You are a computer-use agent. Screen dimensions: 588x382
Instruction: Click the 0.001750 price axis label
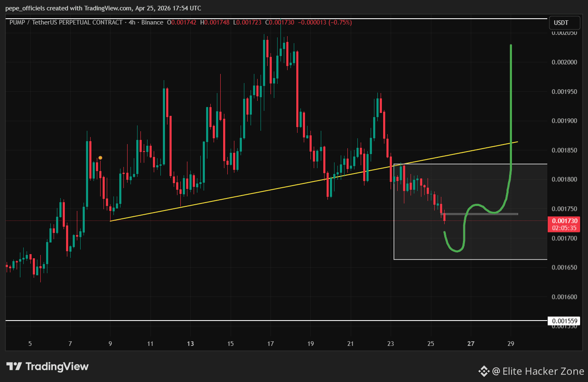pos(564,209)
